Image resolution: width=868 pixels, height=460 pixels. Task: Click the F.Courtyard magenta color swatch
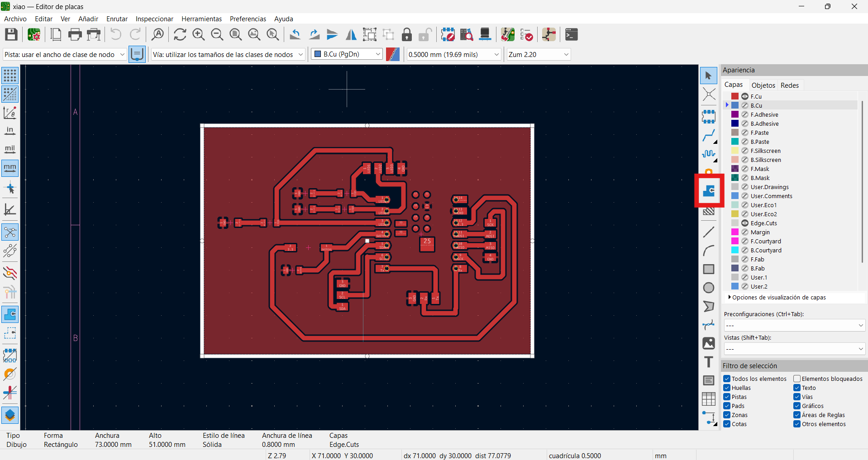pyautogui.click(x=735, y=241)
